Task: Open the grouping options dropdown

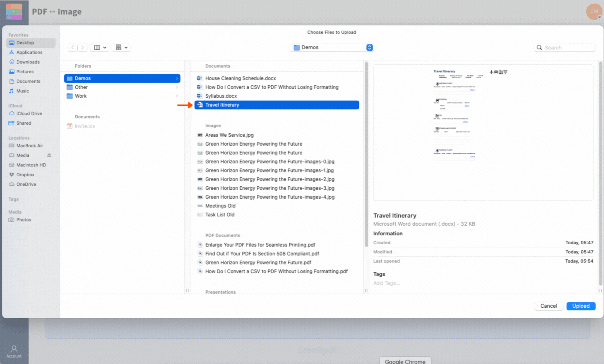Action: [x=121, y=47]
